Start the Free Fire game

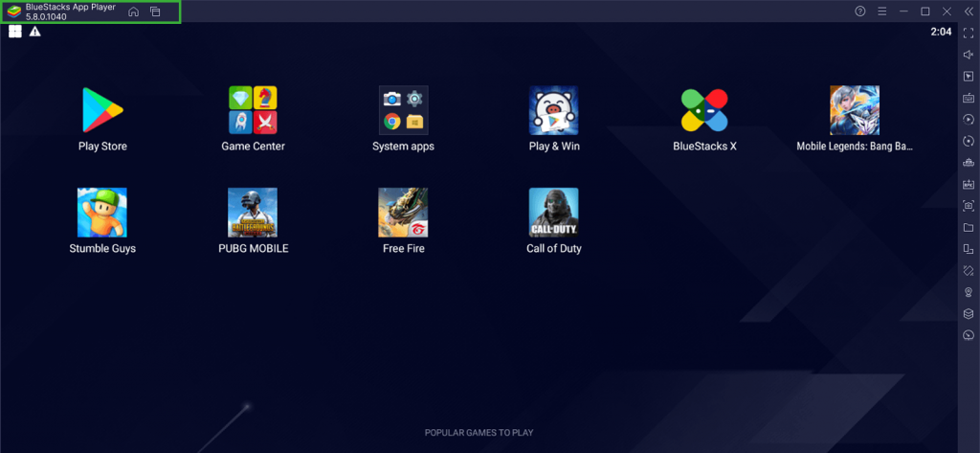403,213
